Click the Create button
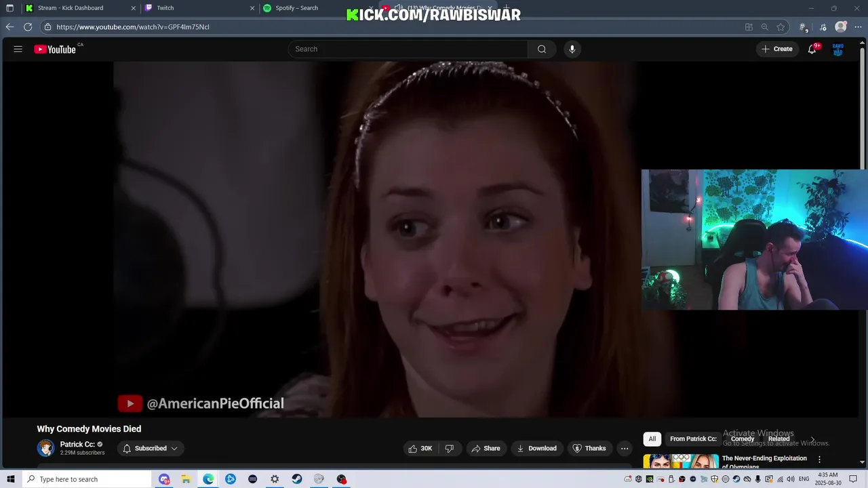 coord(777,49)
